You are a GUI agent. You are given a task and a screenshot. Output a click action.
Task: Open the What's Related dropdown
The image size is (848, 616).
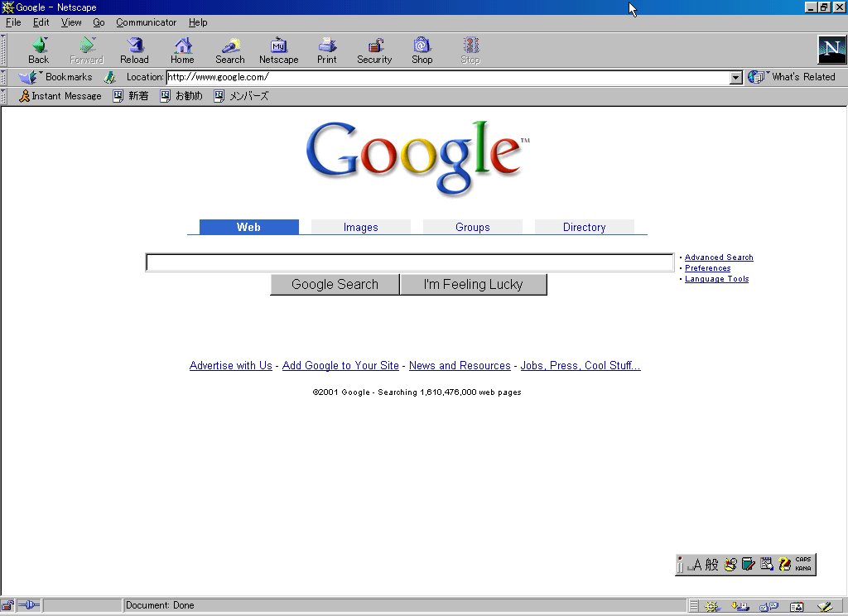(792, 77)
